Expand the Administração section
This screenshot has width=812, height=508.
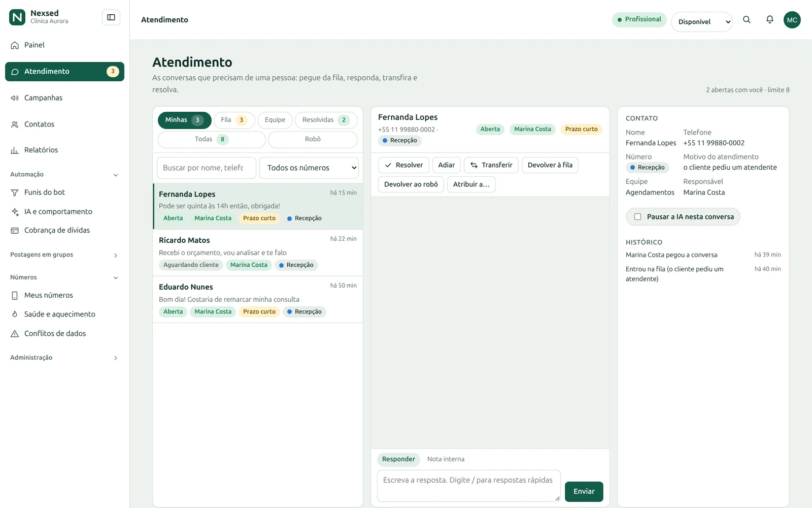click(65, 358)
